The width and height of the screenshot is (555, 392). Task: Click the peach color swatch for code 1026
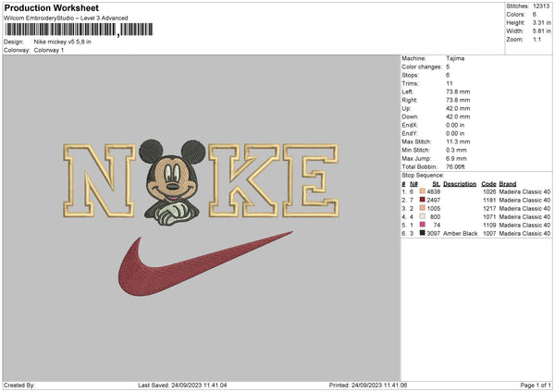click(x=423, y=191)
